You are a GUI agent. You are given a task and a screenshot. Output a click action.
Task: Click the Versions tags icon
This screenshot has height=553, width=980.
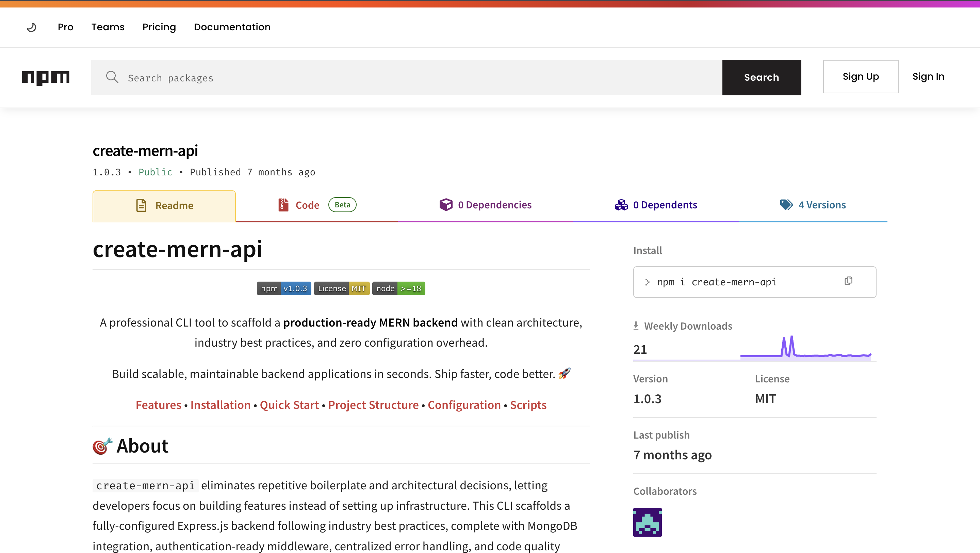point(786,205)
